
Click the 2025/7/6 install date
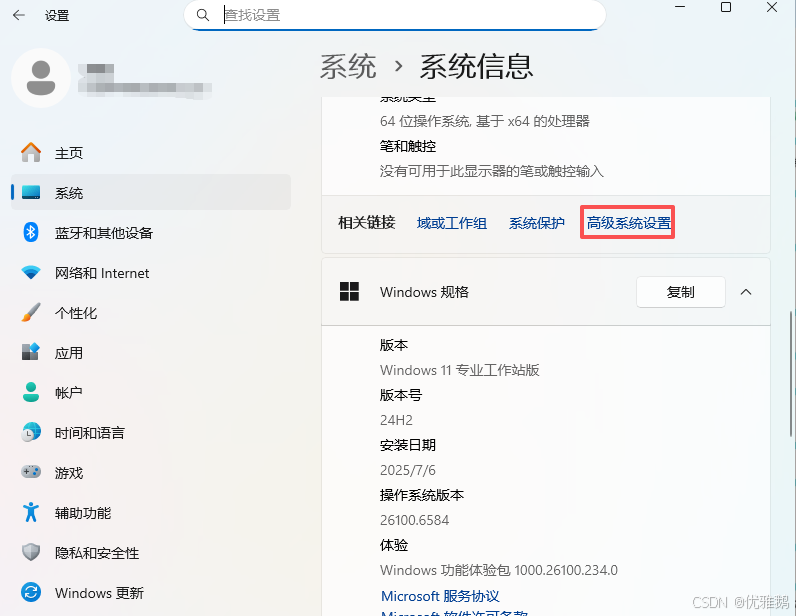point(408,470)
